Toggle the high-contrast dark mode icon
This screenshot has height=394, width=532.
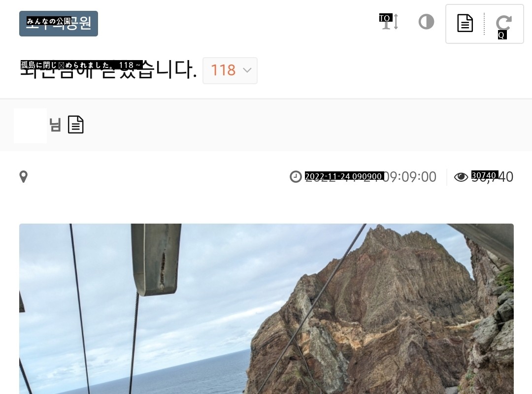pyautogui.click(x=426, y=22)
